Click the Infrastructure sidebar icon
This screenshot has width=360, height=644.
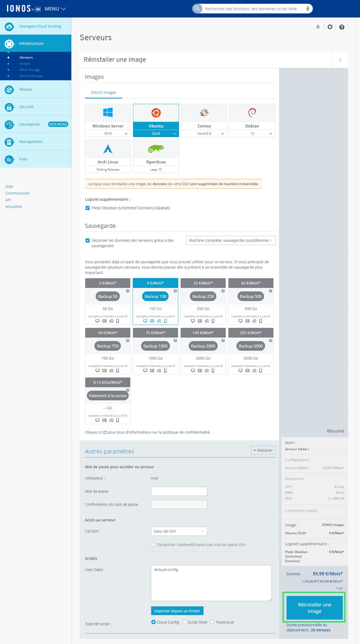tap(9, 44)
